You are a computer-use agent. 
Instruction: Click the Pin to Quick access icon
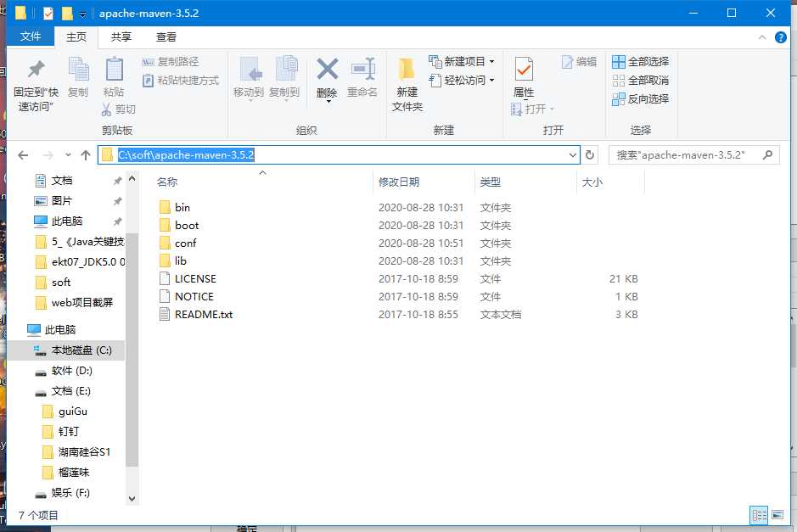coord(36,70)
